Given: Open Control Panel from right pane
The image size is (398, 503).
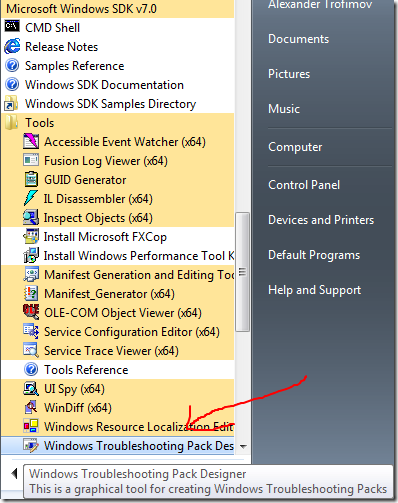Looking at the screenshot, I should [x=304, y=185].
